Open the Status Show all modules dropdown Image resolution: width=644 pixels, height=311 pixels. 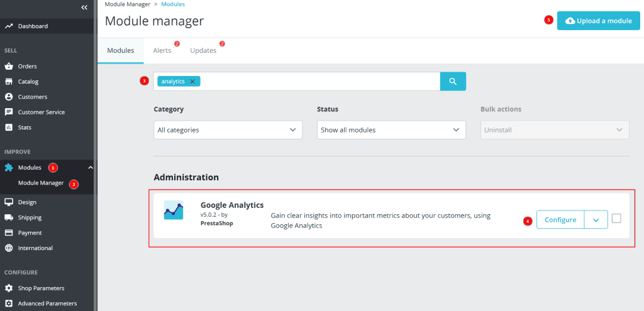coord(391,129)
